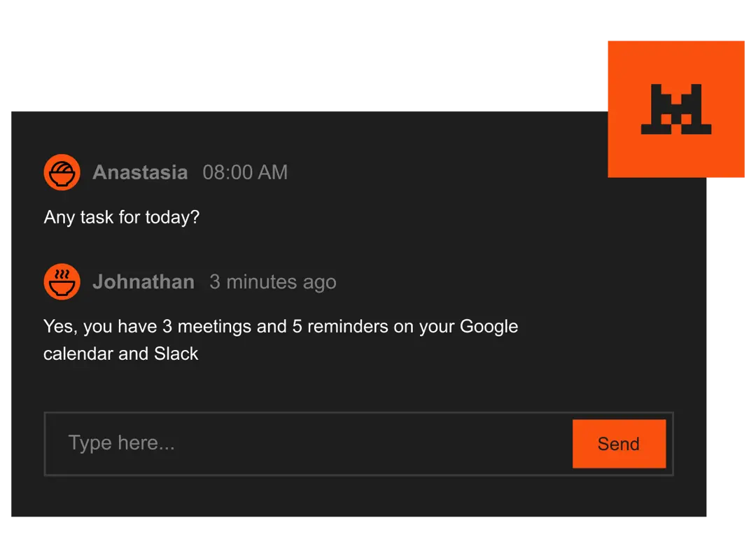
Task: Open Johnathan's profile from his username
Action: tap(143, 281)
